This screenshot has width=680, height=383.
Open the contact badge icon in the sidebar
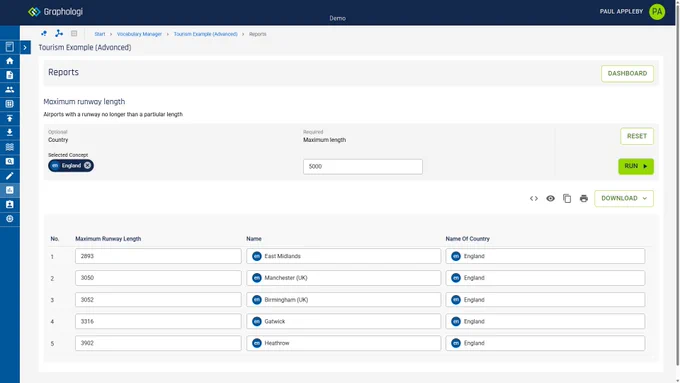[10, 204]
